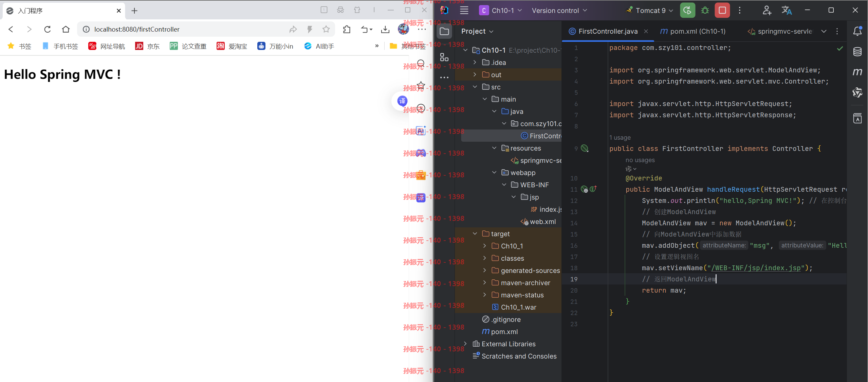Collapse the src folder
Viewport: 868px width, 382px height.
(x=475, y=87)
